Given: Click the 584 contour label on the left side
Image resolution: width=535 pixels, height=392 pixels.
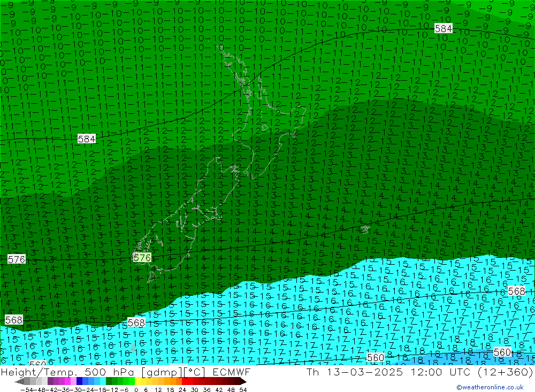Looking at the screenshot, I should [86, 139].
